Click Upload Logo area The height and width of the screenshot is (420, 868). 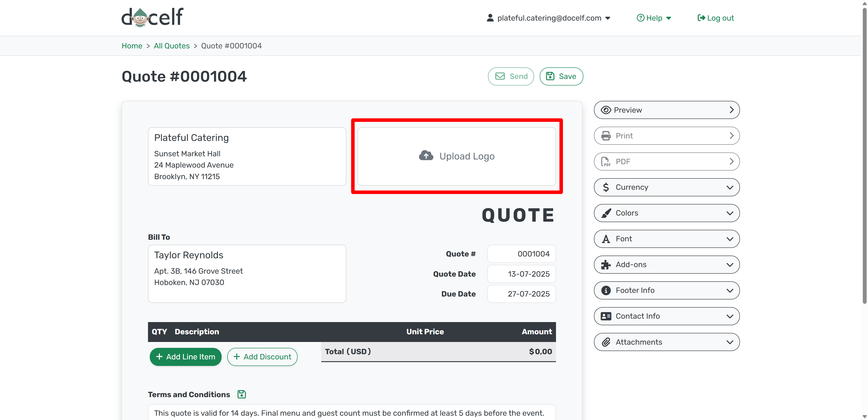coord(457,156)
